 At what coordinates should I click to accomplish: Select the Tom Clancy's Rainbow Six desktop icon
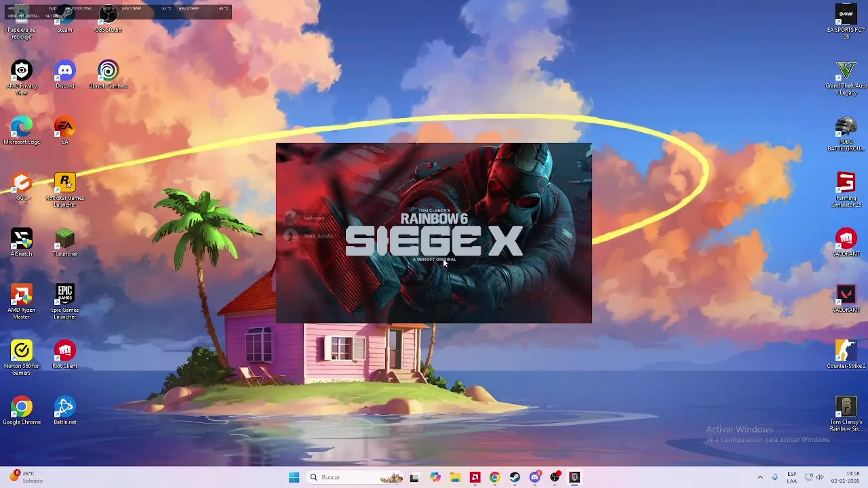pos(846,414)
